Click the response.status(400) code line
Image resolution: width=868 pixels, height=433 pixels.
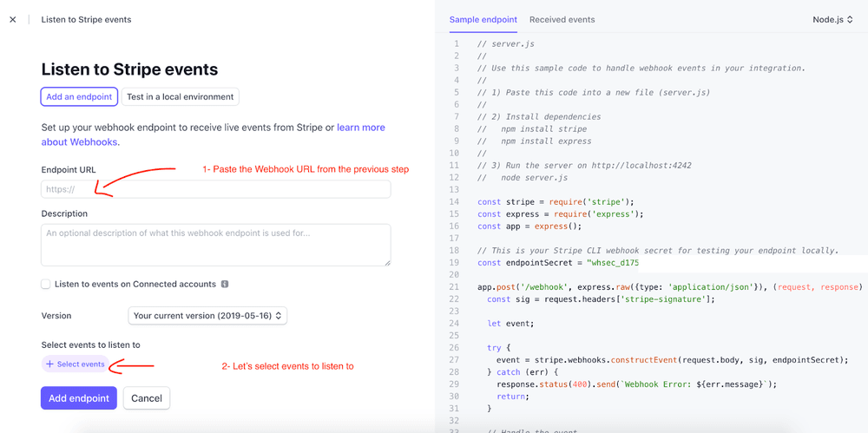click(x=635, y=384)
